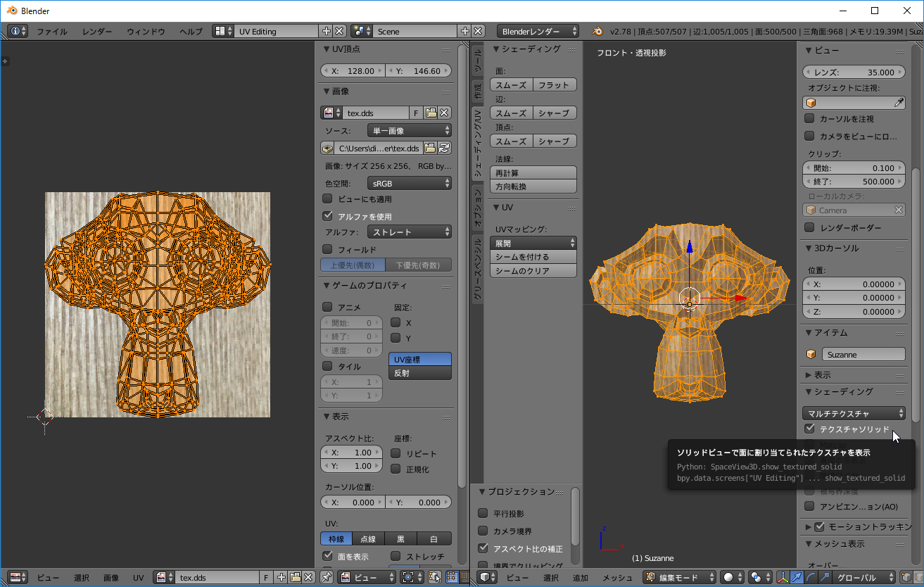Open the マルチテクスチャ shading dropdown
The height and width of the screenshot is (587, 924).
coord(854,413)
